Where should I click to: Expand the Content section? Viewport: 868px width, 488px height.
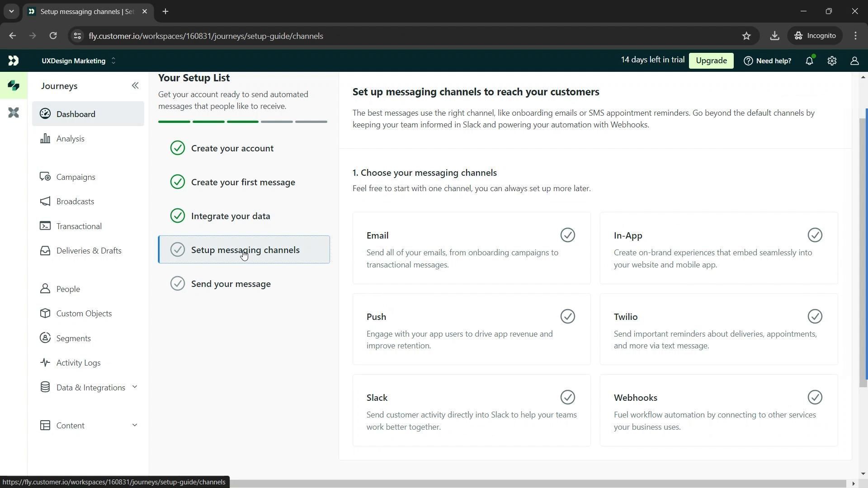click(x=134, y=425)
